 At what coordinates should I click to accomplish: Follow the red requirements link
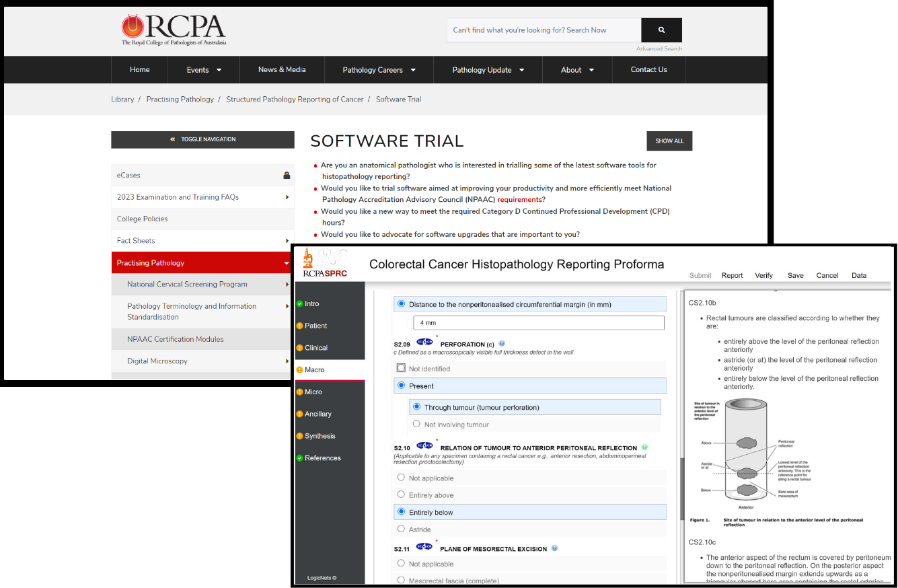tap(520, 200)
